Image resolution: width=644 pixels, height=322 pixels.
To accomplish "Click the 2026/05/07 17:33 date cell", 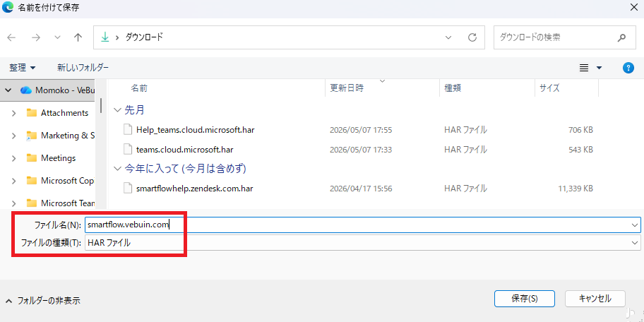I will pyautogui.click(x=361, y=150).
